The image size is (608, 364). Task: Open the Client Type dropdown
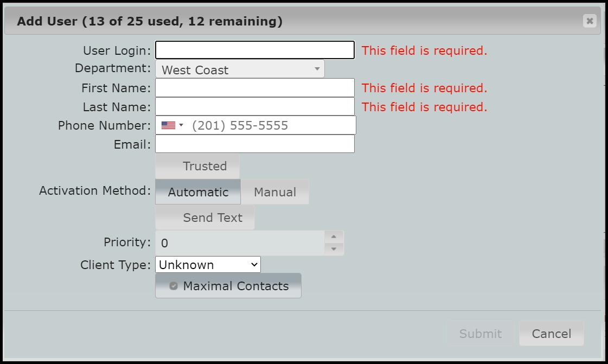point(208,265)
